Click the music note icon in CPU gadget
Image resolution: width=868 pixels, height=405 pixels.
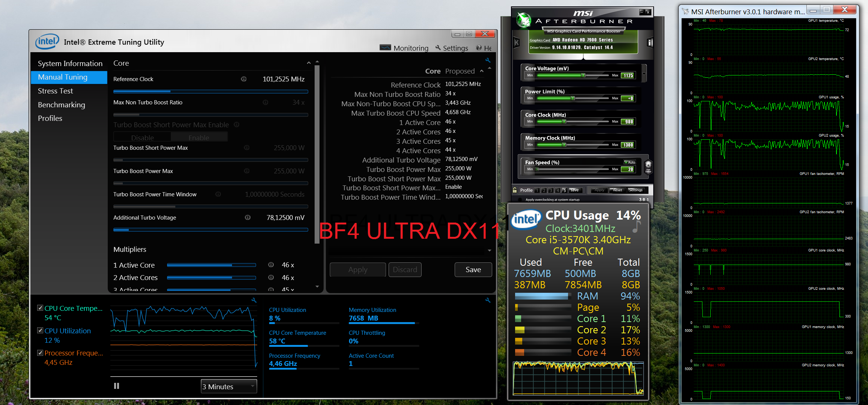[x=636, y=226]
